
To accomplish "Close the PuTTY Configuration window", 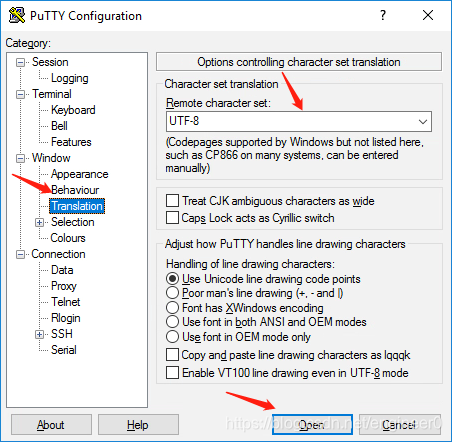I will pyautogui.click(x=428, y=15).
